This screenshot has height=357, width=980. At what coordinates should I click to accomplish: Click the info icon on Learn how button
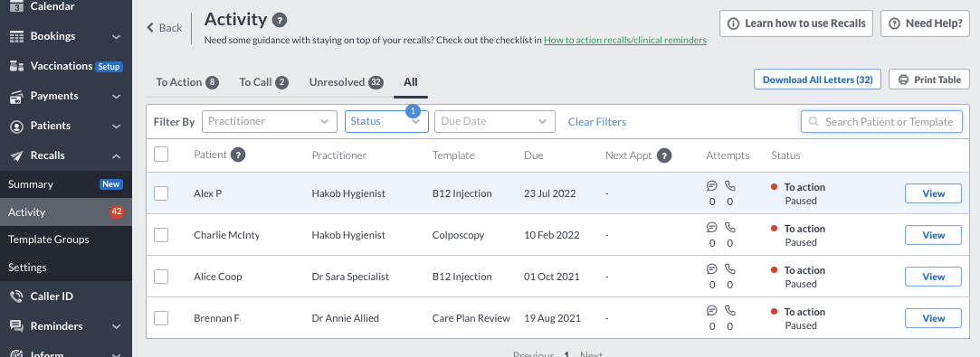click(734, 23)
